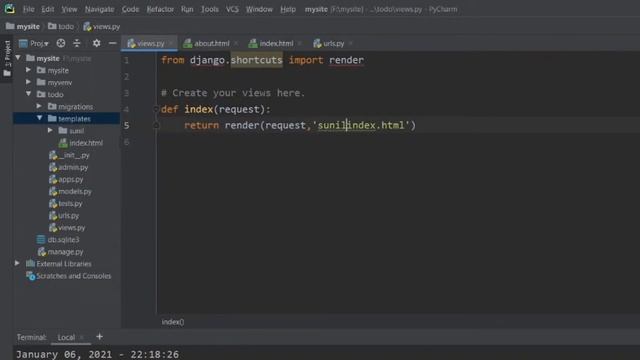
Task: Click the fold end marker on line 5 gutter
Action: click(x=156, y=126)
